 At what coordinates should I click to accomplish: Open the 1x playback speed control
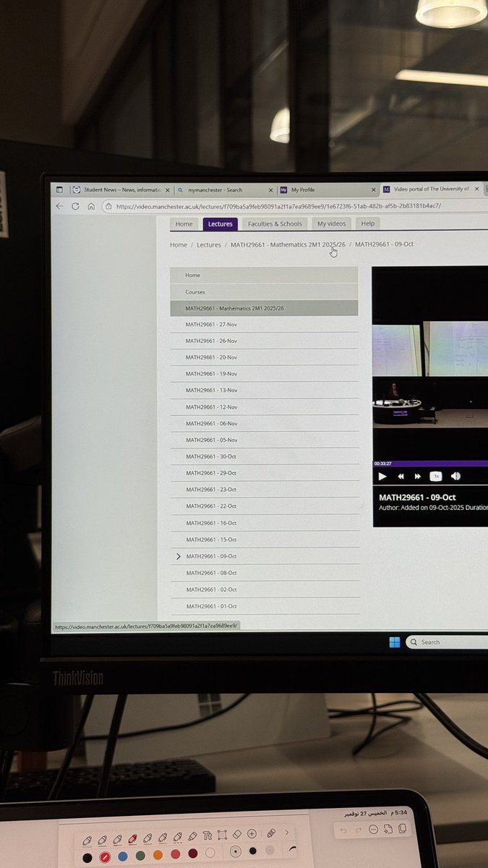[x=436, y=476]
